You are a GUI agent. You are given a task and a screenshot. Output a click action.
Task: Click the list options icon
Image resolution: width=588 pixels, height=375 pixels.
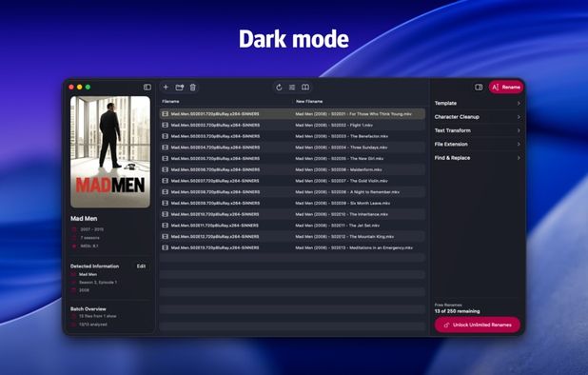coord(292,87)
